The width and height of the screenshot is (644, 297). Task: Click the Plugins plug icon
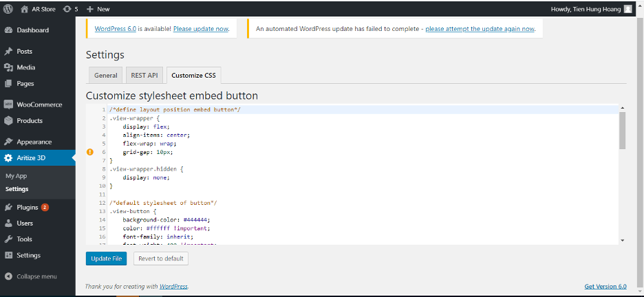pyautogui.click(x=8, y=207)
